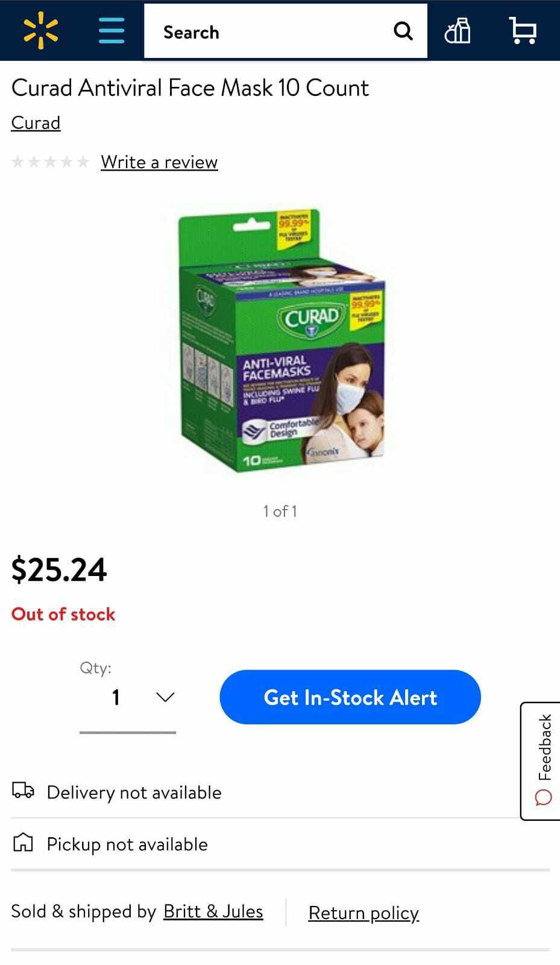
Task: Focus the Search input field
Action: coord(268,31)
